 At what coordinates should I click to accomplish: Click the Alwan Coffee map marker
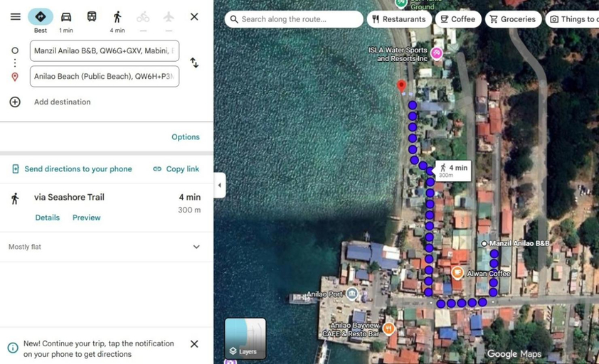(x=457, y=273)
